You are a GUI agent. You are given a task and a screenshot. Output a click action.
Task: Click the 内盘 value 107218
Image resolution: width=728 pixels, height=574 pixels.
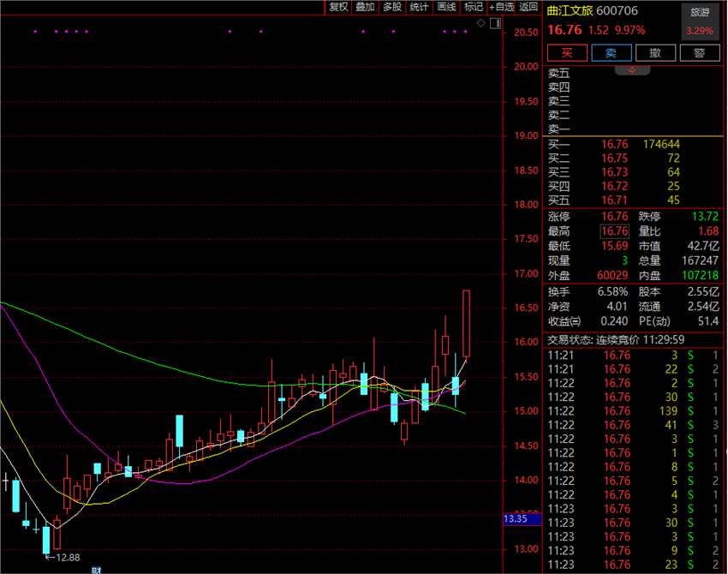click(x=700, y=275)
